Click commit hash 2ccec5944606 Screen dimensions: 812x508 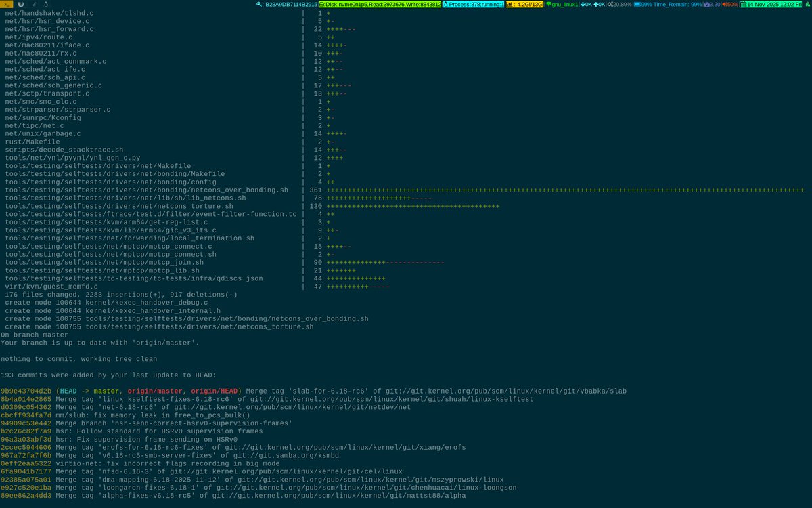[x=27, y=447]
